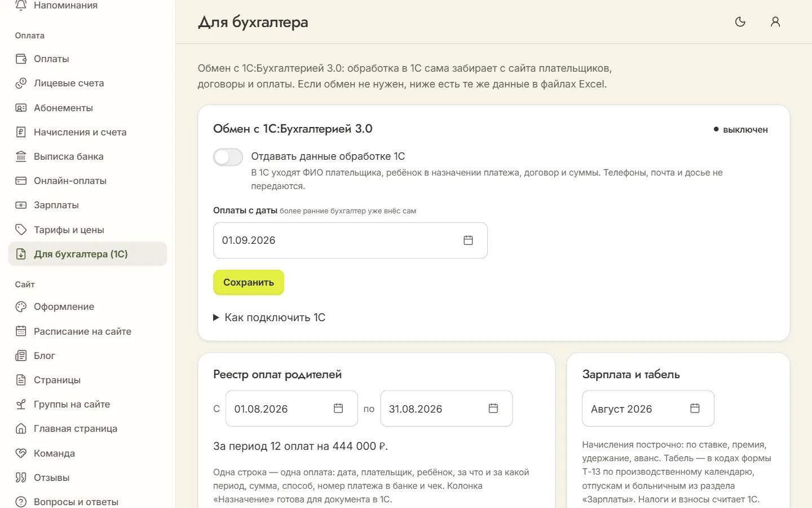This screenshot has width=812, height=508.
Task: Click the Главная страница home icon
Action: pyautogui.click(x=21, y=428)
